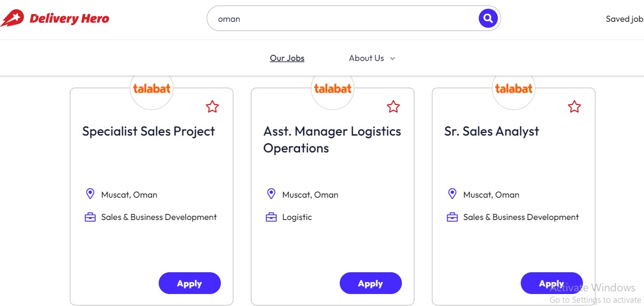Expand the About Us dropdown menu
The height and width of the screenshot is (306, 644).
pyautogui.click(x=372, y=58)
